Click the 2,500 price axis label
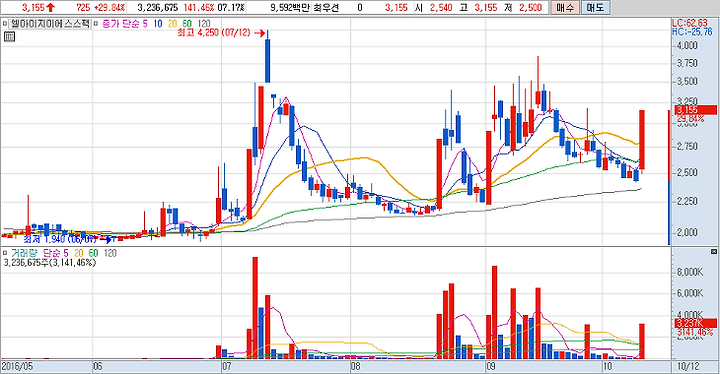 click(687, 173)
